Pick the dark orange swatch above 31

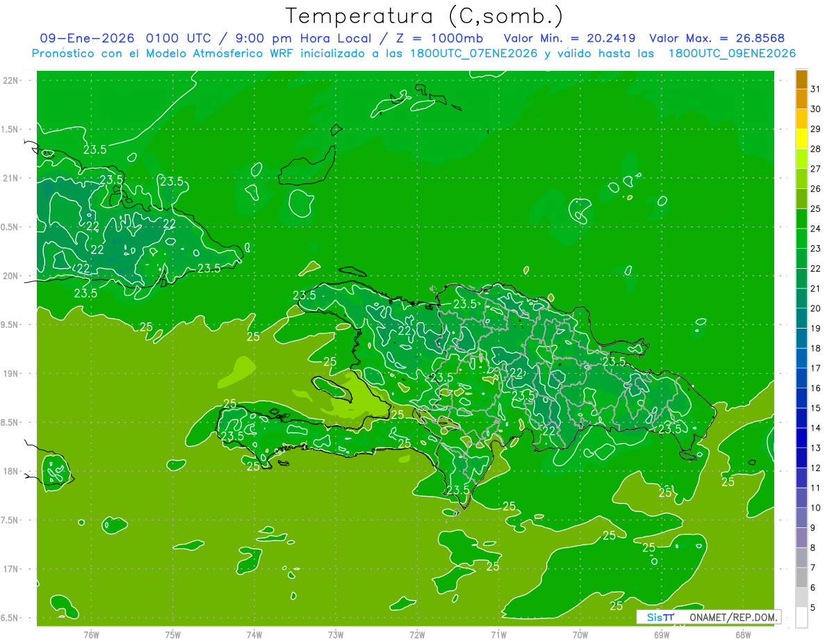click(x=801, y=79)
